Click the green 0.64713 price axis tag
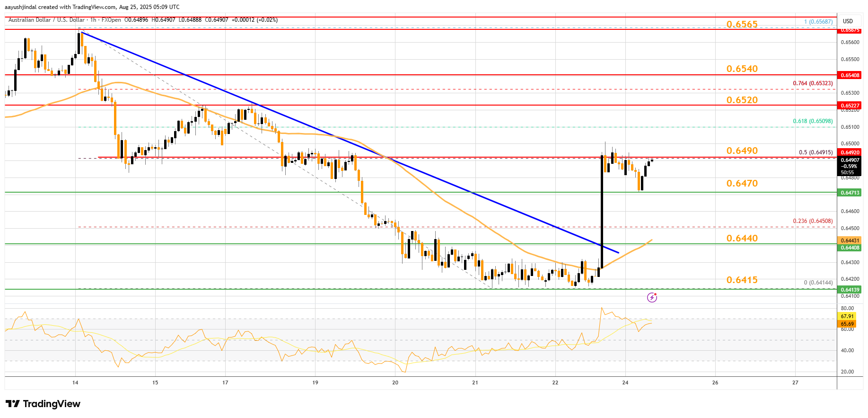Image resolution: width=868 pixels, height=418 pixels. 850,193
